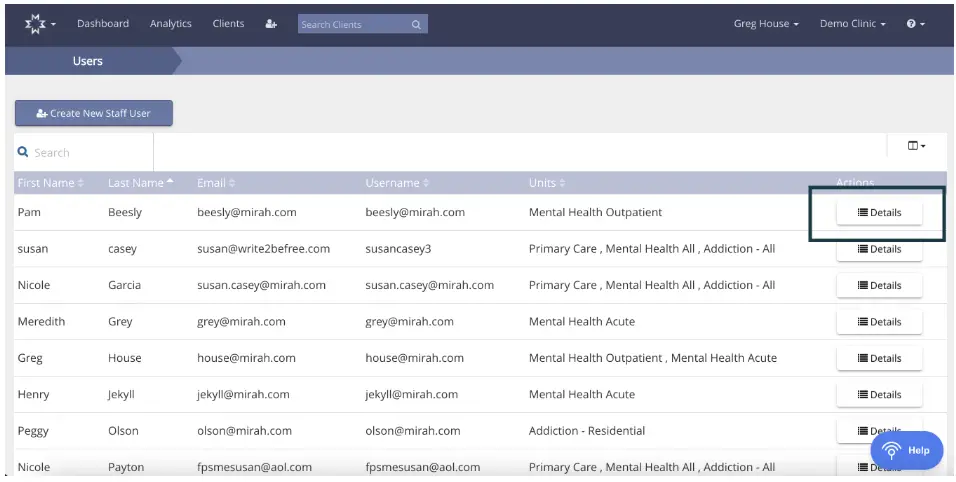Open the Mirah logo menu
This screenshot has height=482, width=956.
(x=40, y=24)
